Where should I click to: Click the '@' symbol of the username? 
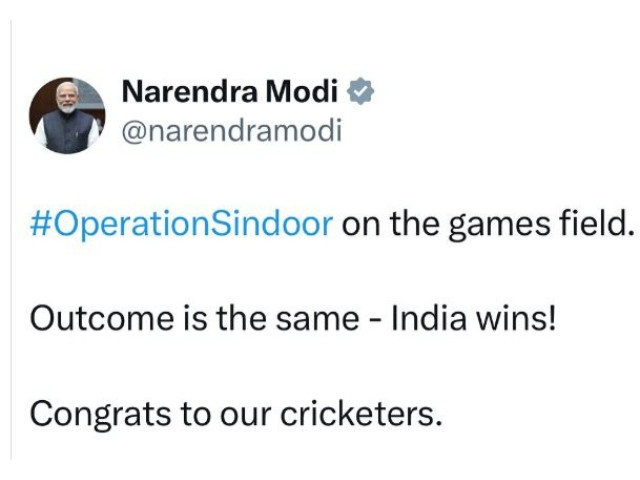(134, 132)
